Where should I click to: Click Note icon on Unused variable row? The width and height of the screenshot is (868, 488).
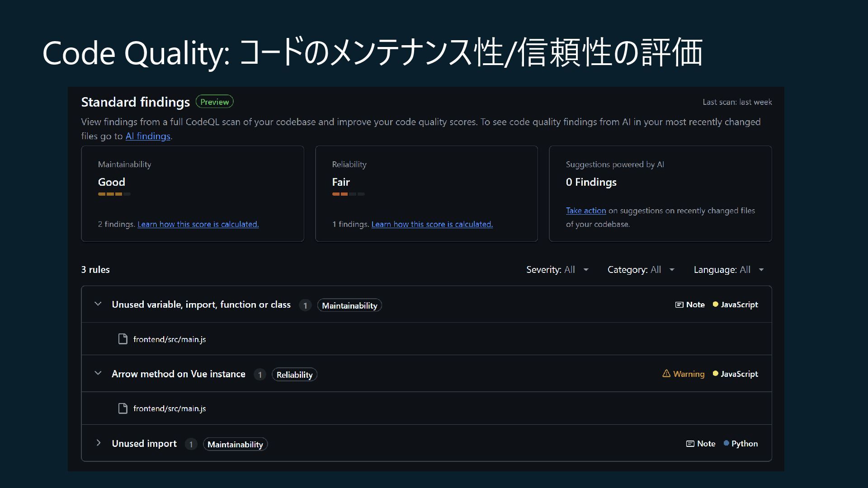(x=679, y=305)
